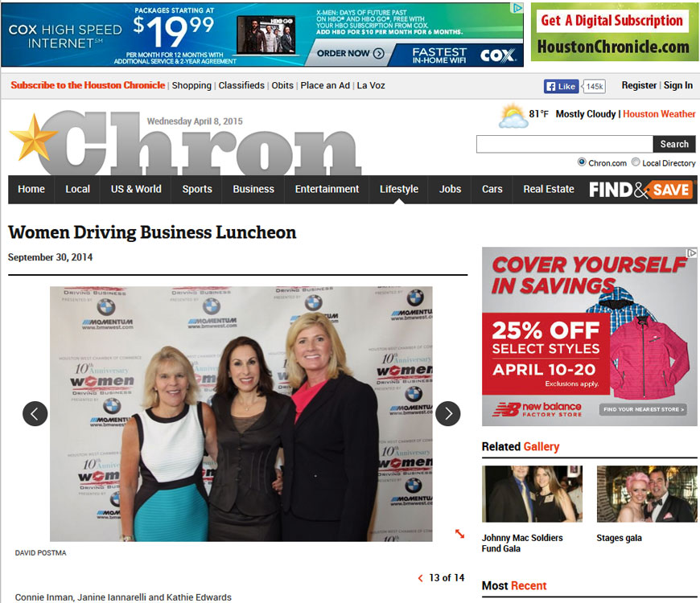This screenshot has height=603, width=700.
Task: Open the Entertainment navigation tab
Action: [x=327, y=189]
